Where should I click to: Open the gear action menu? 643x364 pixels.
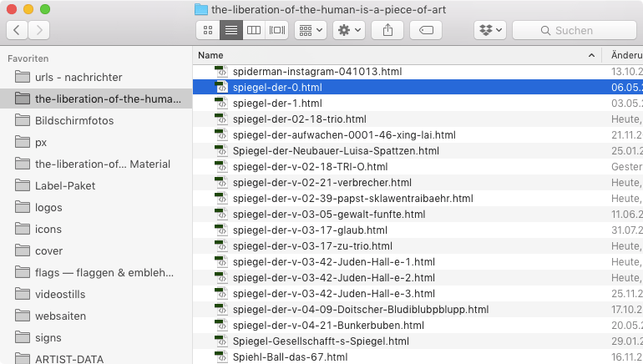coord(349,30)
